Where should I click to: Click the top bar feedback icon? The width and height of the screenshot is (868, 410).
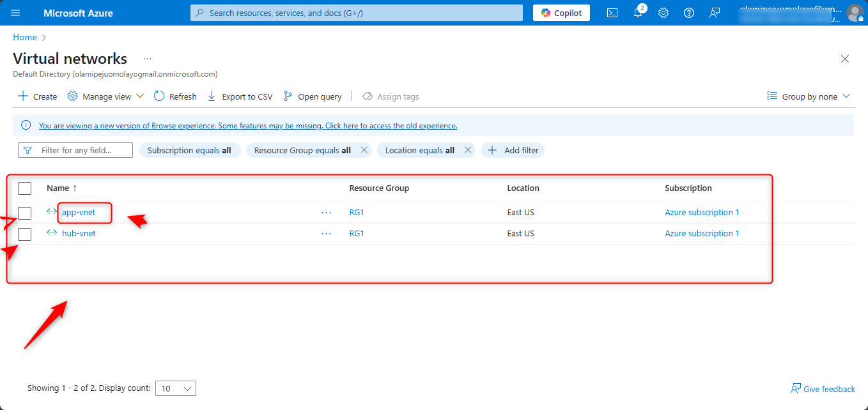click(x=715, y=13)
